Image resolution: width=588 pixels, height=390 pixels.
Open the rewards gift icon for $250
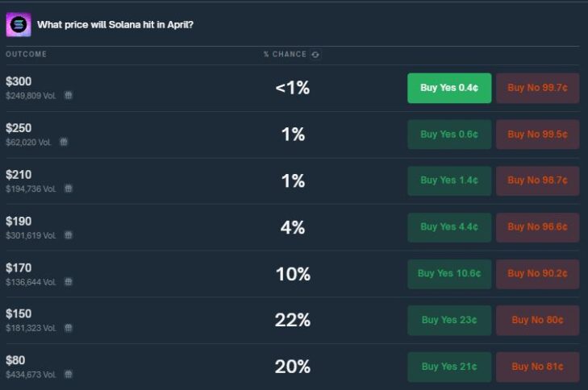(x=64, y=142)
